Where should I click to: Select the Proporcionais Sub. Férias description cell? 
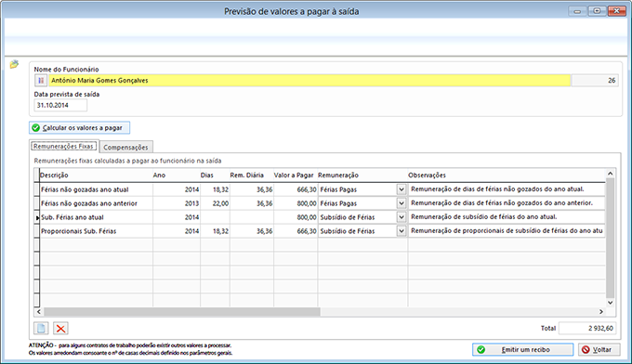click(x=96, y=231)
